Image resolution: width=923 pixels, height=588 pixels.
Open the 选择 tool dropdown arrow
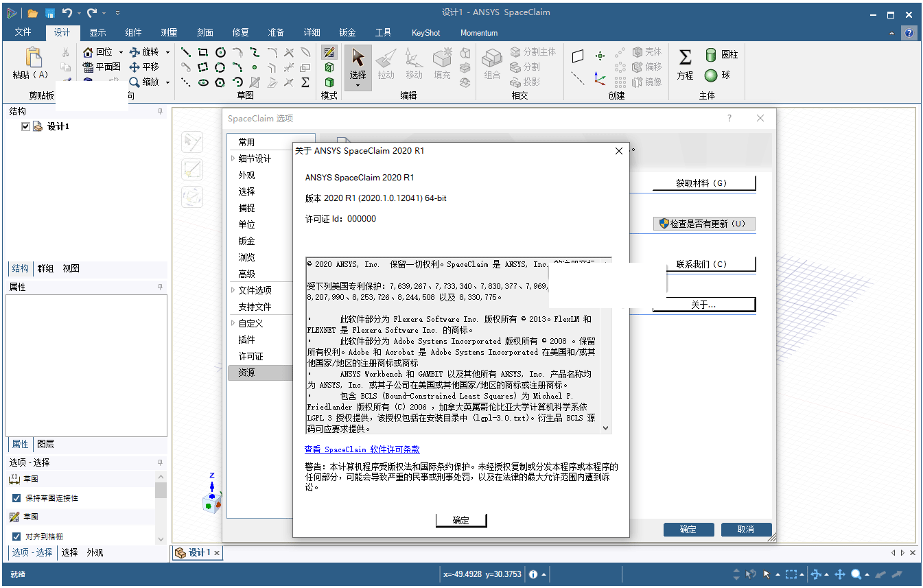click(x=358, y=84)
